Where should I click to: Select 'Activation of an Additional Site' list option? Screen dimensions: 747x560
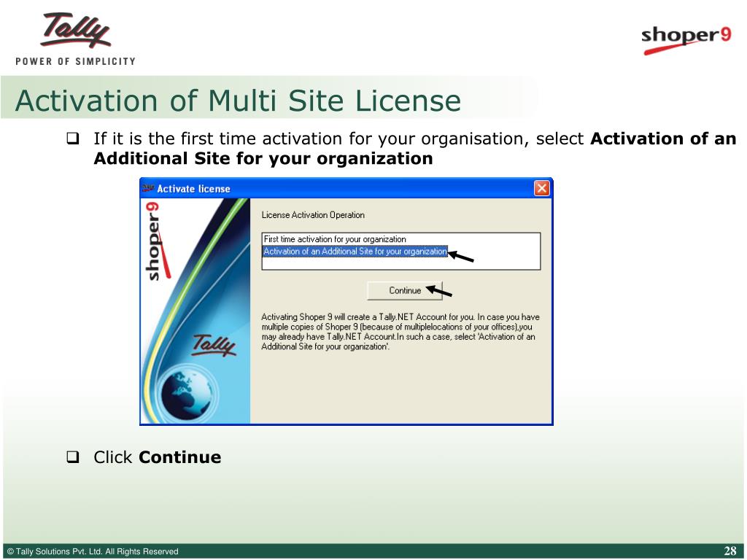pos(355,252)
